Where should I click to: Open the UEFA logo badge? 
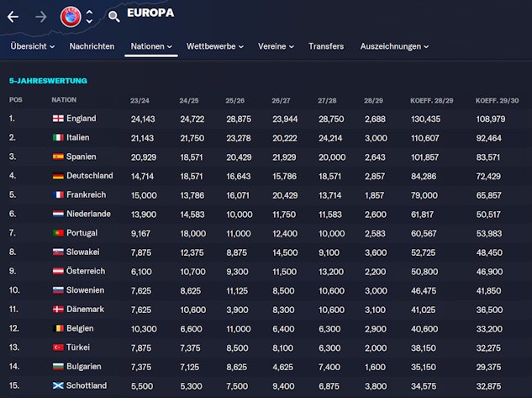71,16
